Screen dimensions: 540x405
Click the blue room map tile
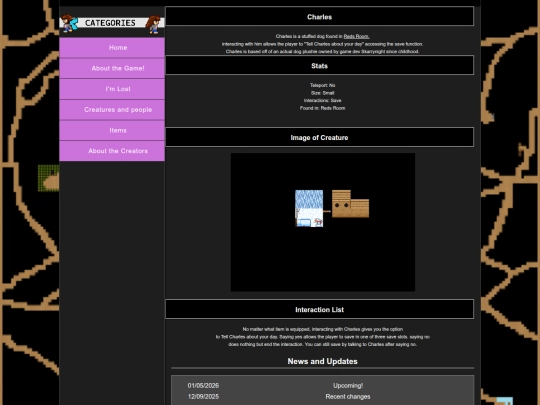click(309, 208)
